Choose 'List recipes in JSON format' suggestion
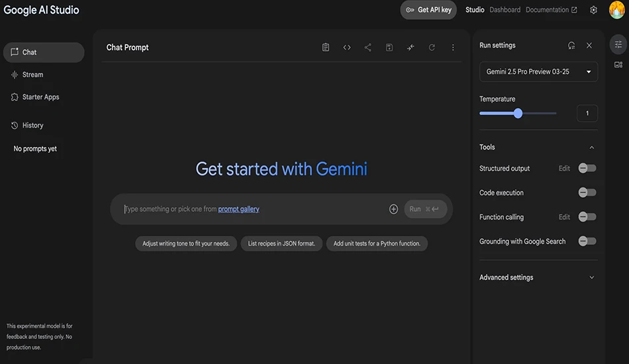 281,244
